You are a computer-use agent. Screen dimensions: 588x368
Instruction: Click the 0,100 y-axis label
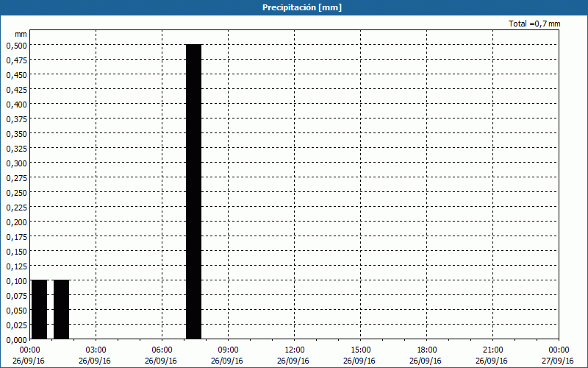(x=16, y=281)
